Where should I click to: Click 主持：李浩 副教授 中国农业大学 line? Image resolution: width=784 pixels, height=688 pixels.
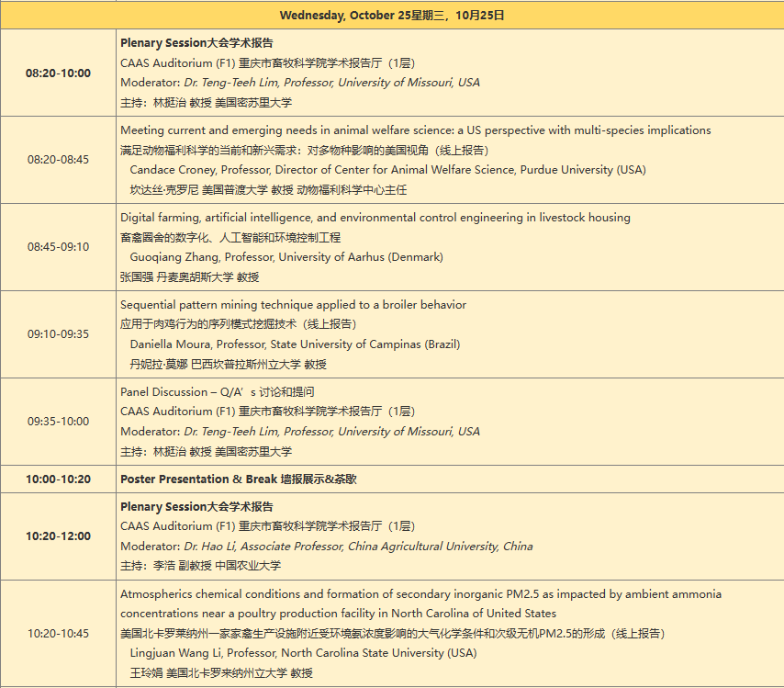click(200, 566)
